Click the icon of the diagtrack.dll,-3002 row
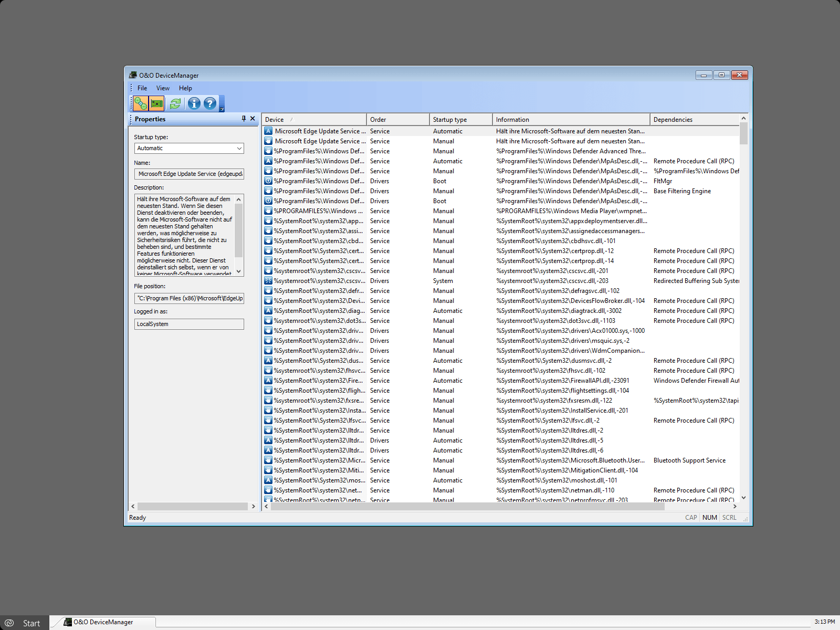The height and width of the screenshot is (630, 840). click(268, 311)
